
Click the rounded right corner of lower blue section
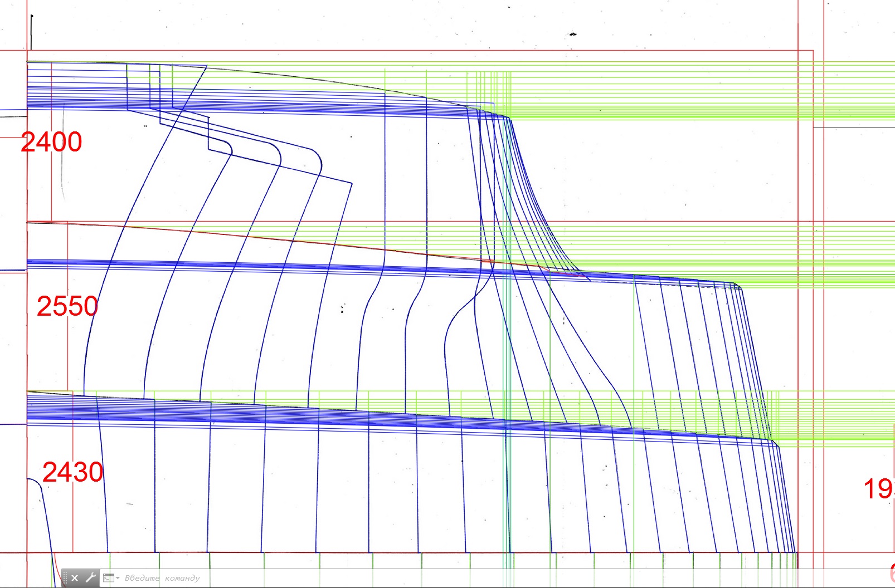coord(775,442)
